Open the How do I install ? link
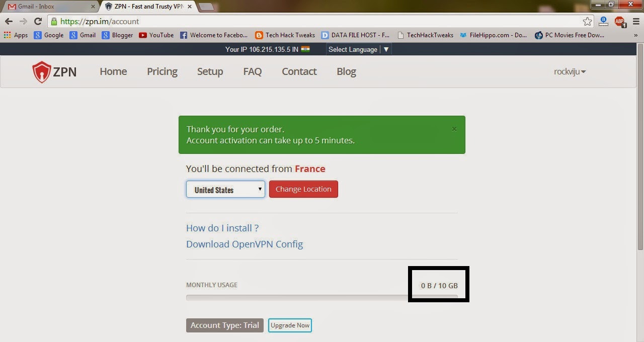 222,228
